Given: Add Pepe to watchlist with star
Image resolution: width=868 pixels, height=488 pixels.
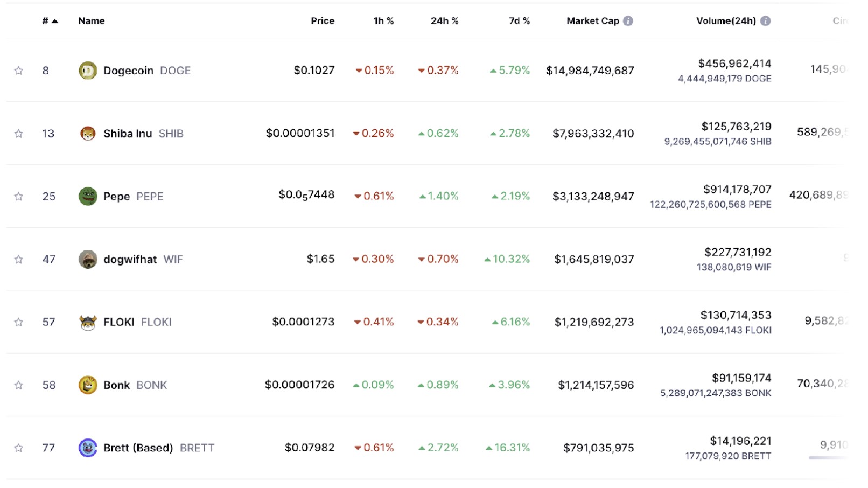Looking at the screenshot, I should coord(19,197).
